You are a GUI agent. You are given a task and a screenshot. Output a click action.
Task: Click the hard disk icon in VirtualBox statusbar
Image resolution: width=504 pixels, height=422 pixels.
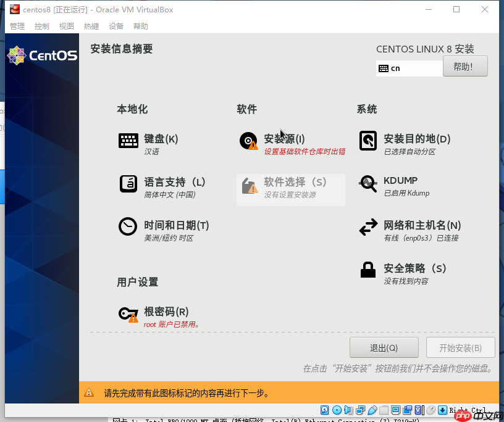[324, 410]
